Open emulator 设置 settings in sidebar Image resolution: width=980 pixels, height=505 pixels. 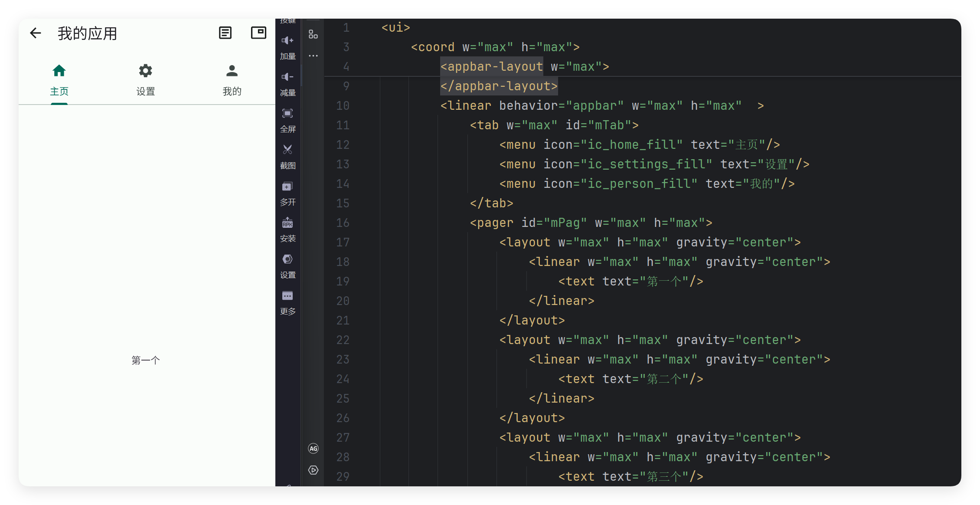[x=287, y=259]
